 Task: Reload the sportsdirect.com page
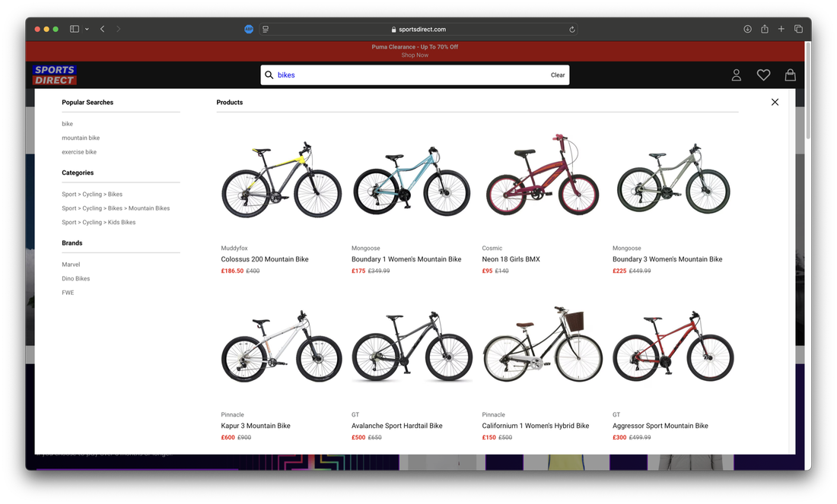tap(571, 30)
